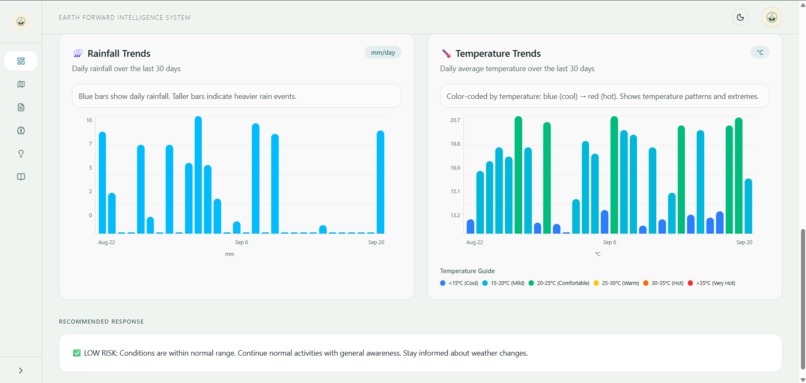Click the 'Temperature Trends' heading
Image resolution: width=806 pixels, height=383 pixels.
[498, 53]
